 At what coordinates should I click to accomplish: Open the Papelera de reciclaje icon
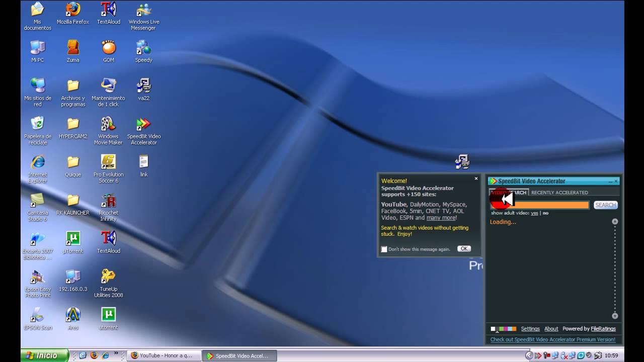(38, 130)
